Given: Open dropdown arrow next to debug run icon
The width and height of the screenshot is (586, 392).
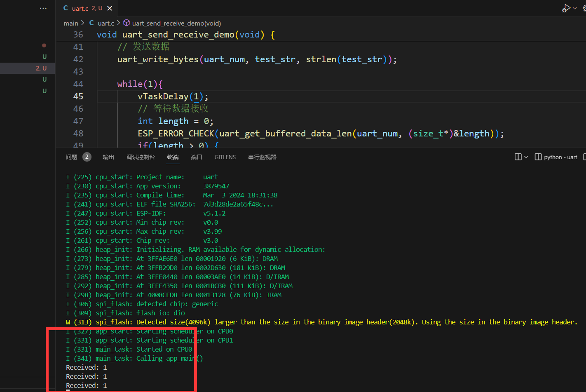Looking at the screenshot, I should click(x=575, y=8).
